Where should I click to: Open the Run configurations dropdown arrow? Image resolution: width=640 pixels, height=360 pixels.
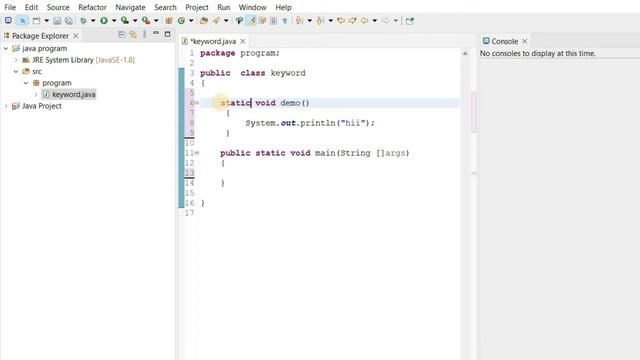pyautogui.click(x=114, y=20)
